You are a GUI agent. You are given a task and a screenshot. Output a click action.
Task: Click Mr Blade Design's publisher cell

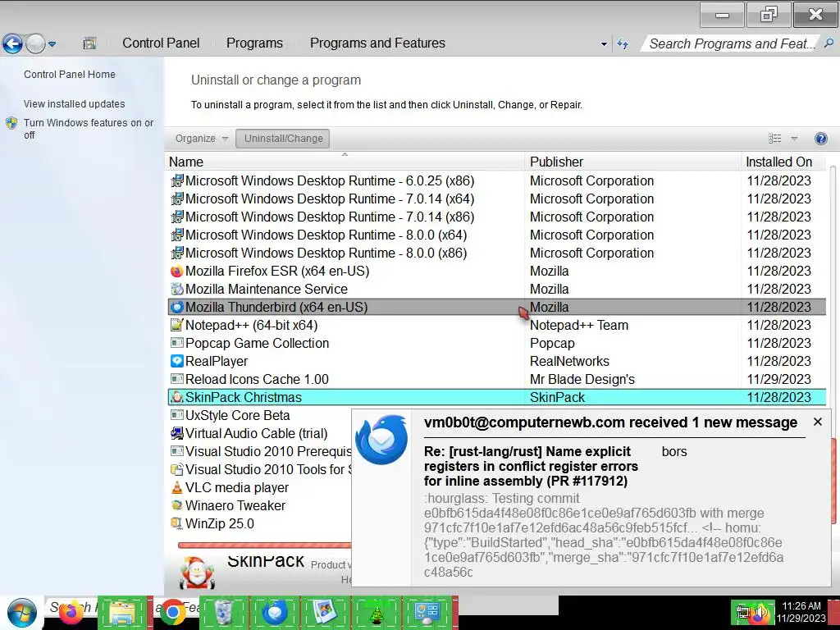pyautogui.click(x=582, y=379)
